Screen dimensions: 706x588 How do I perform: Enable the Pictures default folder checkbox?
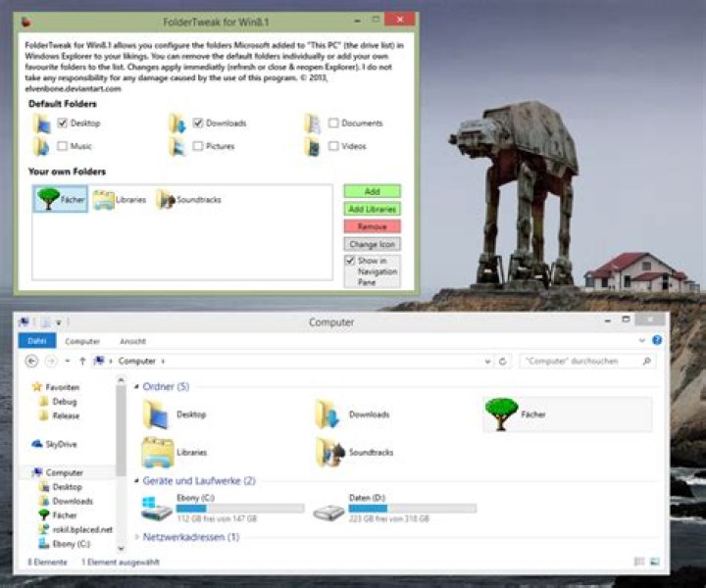[x=198, y=146]
